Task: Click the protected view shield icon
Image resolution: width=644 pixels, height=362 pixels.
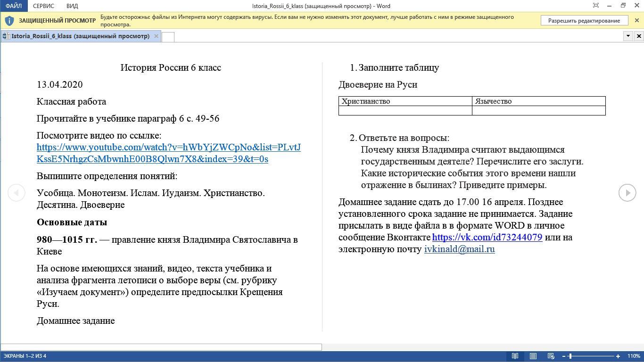Action: [x=9, y=21]
